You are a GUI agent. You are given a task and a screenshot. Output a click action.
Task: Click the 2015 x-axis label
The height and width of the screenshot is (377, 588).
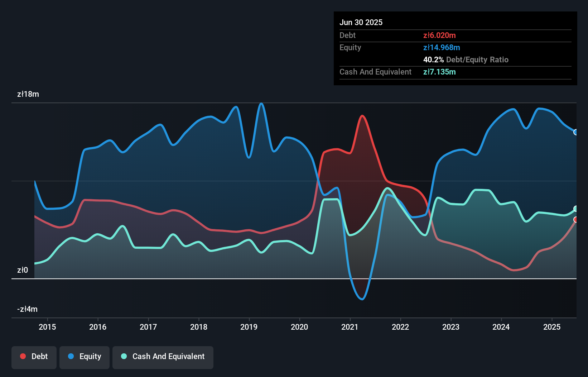pyautogui.click(x=47, y=327)
